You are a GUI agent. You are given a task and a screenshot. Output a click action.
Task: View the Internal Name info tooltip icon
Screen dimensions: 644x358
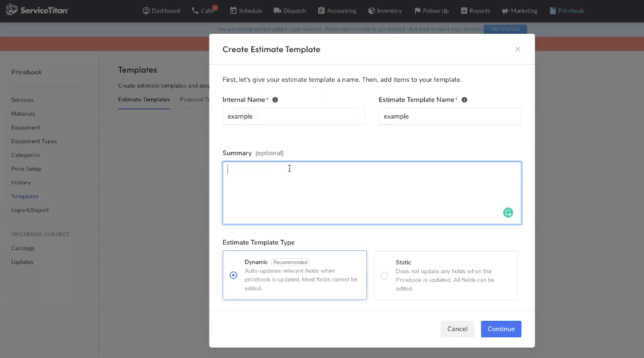pyautogui.click(x=275, y=99)
